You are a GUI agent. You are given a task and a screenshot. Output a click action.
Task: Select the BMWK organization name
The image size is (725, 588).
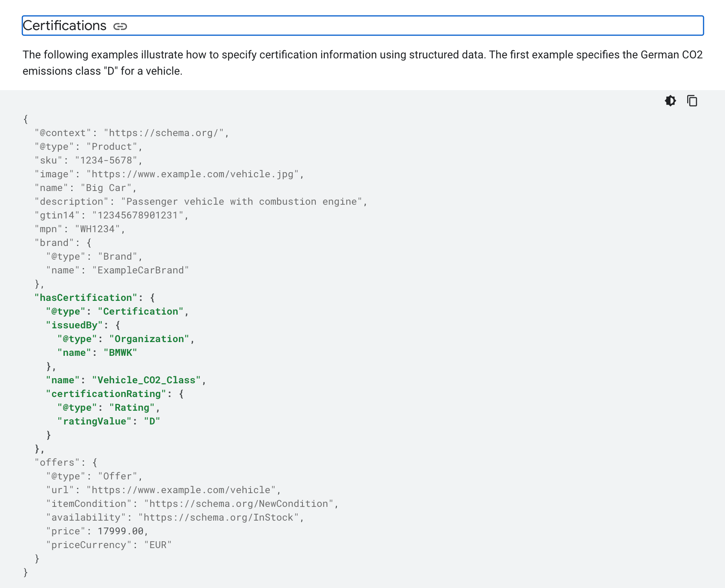121,352
